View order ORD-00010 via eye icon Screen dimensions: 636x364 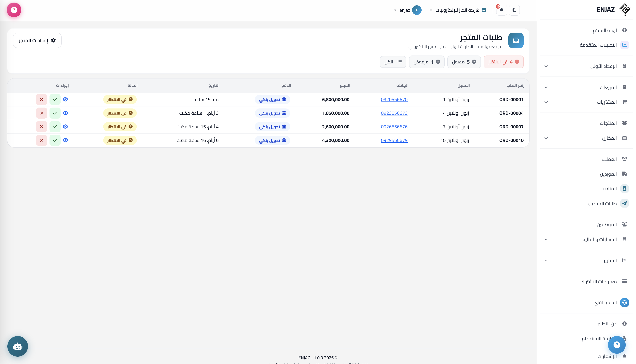(x=65, y=140)
